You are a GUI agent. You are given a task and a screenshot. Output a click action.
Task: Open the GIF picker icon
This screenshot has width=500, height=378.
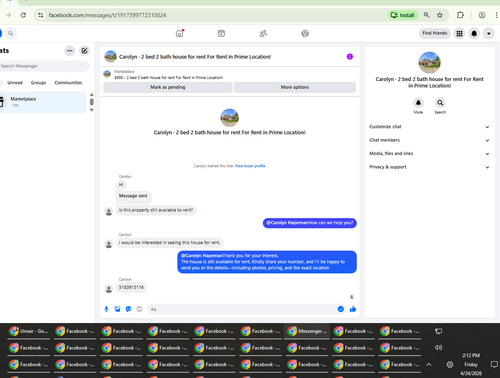coord(139,309)
